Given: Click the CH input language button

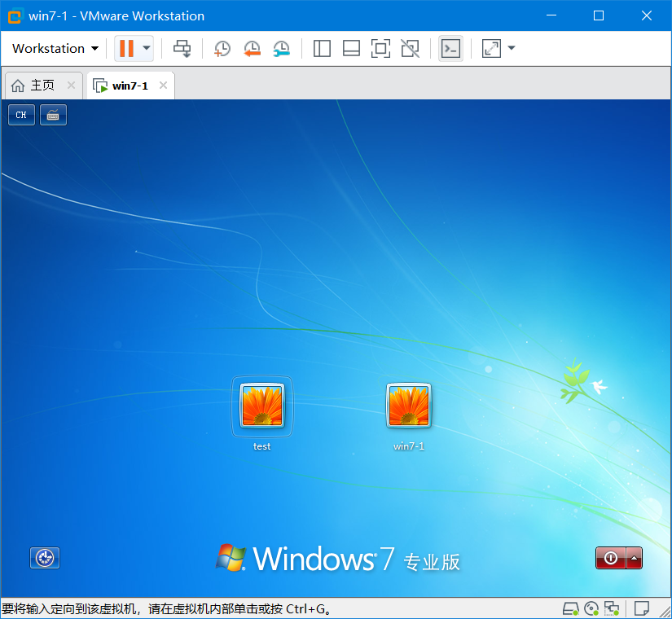Looking at the screenshot, I should [x=21, y=115].
